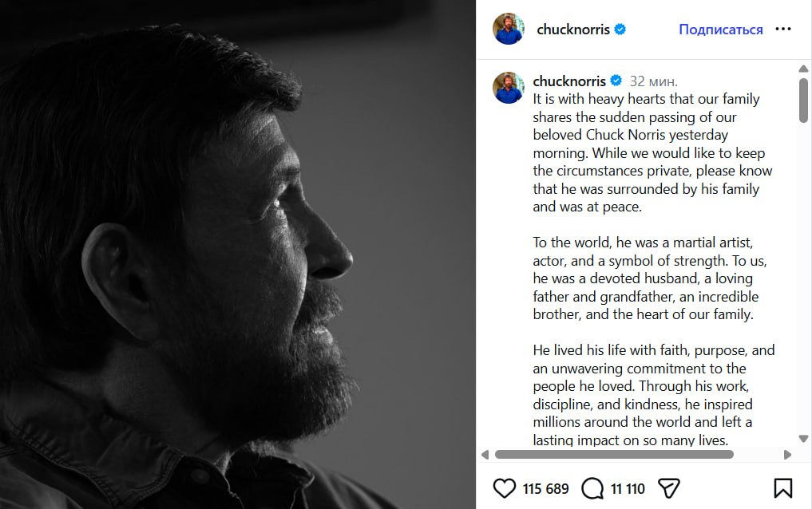Click the caption scrollbar's up arrow
Screen dimensions: 812x509
803,69
